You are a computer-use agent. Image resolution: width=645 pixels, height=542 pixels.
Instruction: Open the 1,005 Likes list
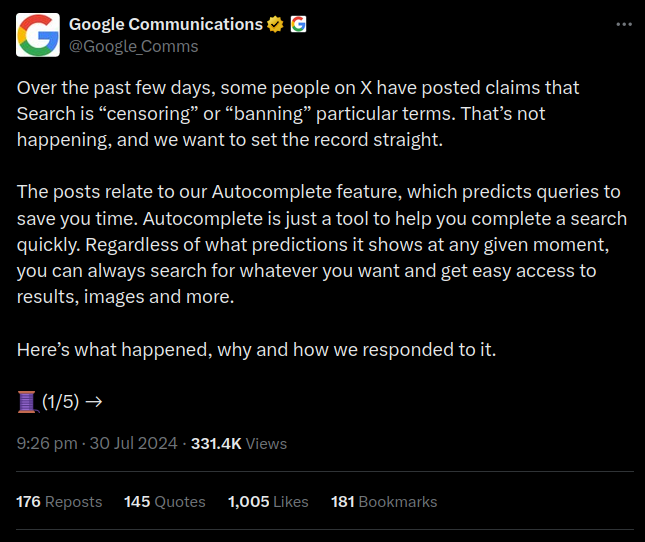click(269, 501)
